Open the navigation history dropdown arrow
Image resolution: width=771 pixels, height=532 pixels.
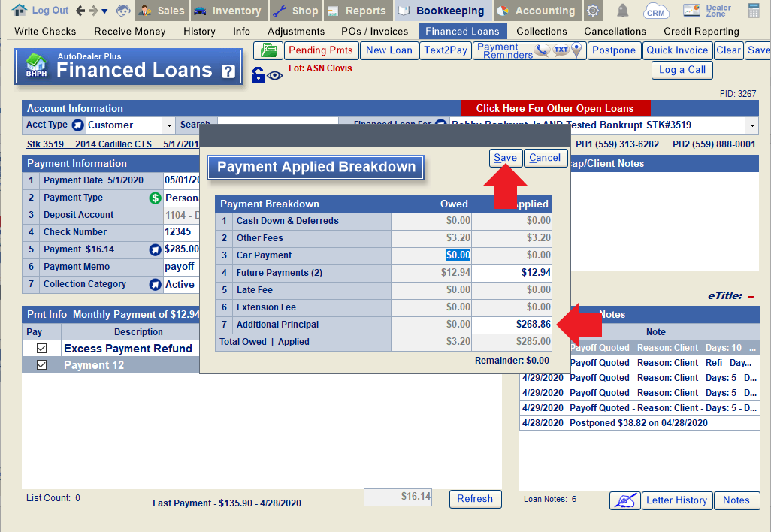click(x=104, y=11)
